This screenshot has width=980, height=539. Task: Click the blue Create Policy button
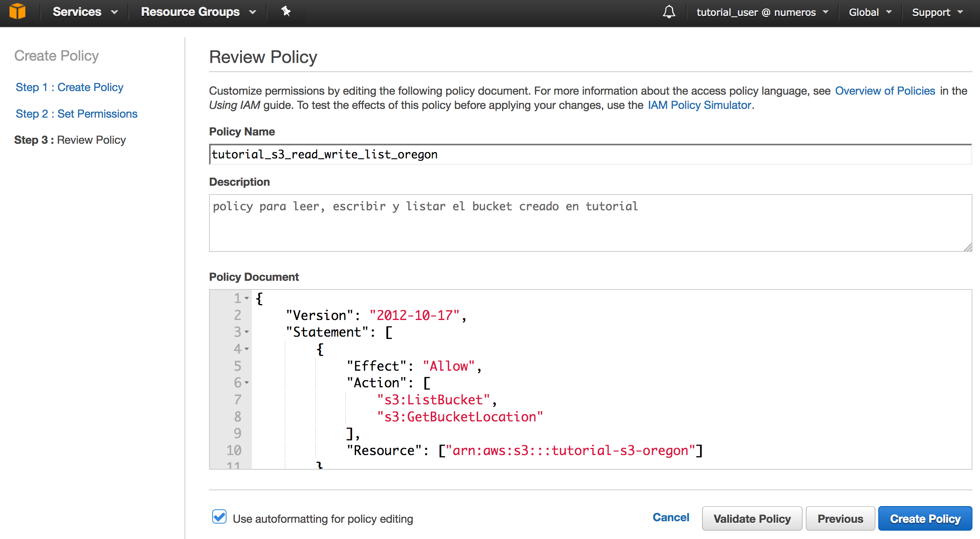point(925,518)
